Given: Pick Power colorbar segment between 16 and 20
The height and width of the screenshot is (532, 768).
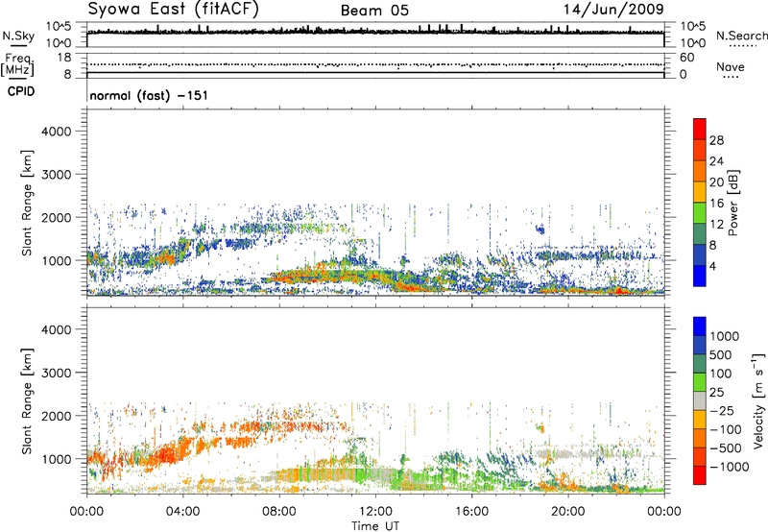Looking at the screenshot, I should tap(700, 192).
